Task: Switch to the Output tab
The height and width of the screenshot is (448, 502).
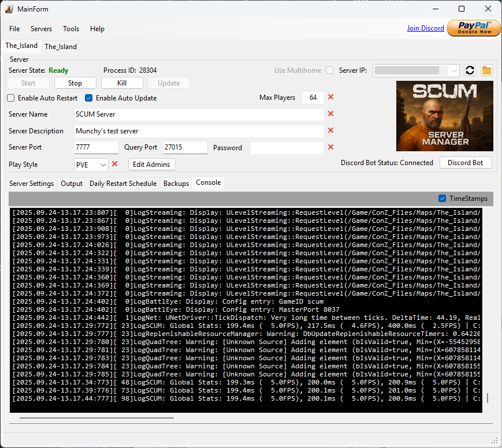Action: coord(72,184)
